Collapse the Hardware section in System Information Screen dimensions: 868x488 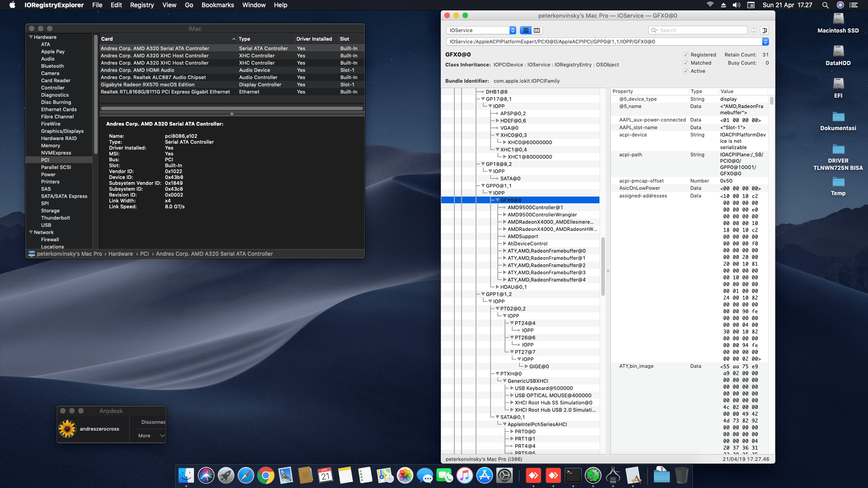[31, 37]
